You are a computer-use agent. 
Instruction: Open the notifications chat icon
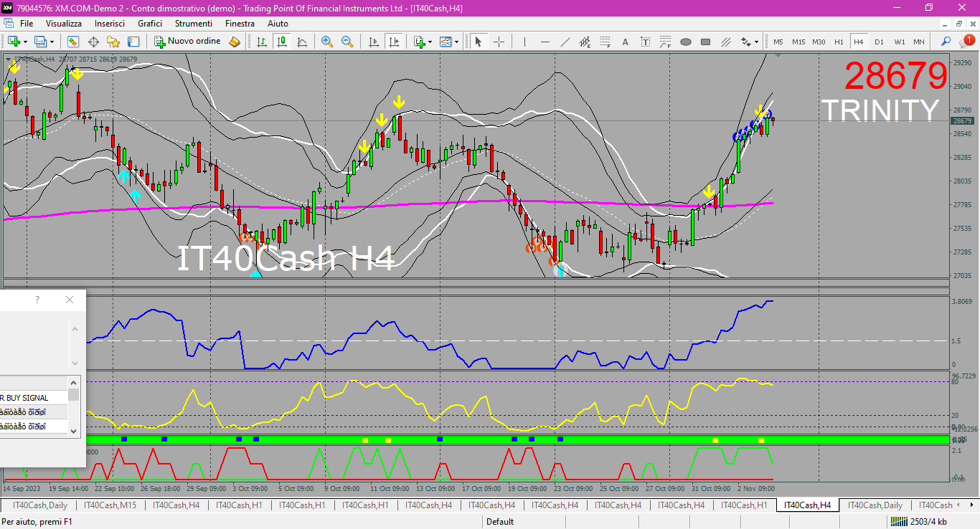coord(968,41)
